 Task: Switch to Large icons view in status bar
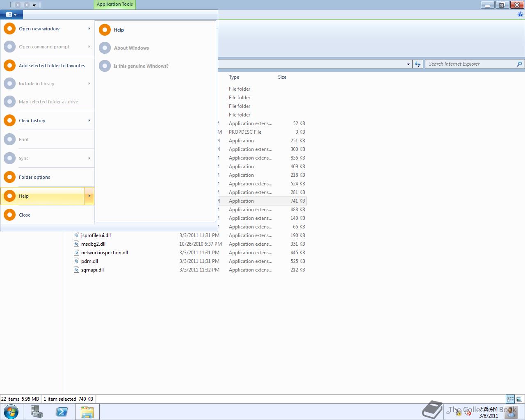pyautogui.click(x=519, y=399)
